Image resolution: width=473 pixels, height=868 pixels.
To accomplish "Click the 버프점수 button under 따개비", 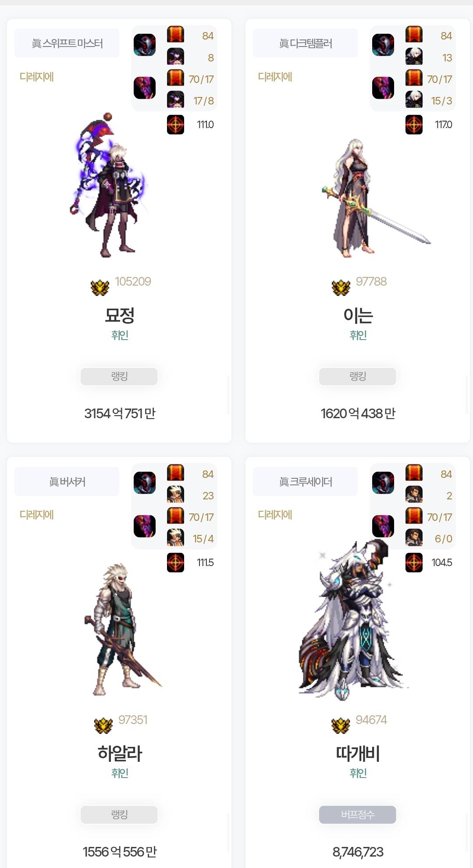I will [x=358, y=814].
